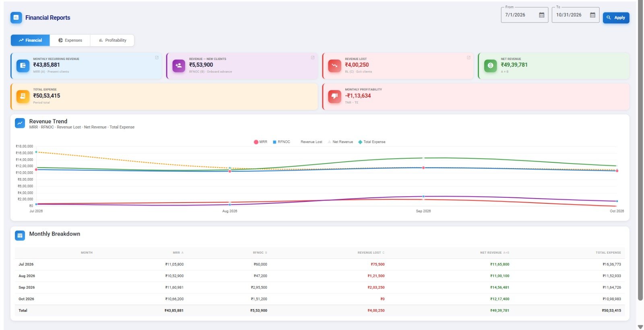Click the New Clients person-add icon

(x=179, y=66)
